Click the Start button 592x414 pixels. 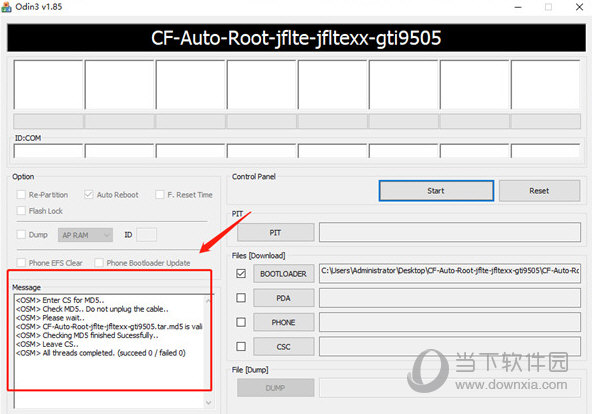pyautogui.click(x=436, y=191)
